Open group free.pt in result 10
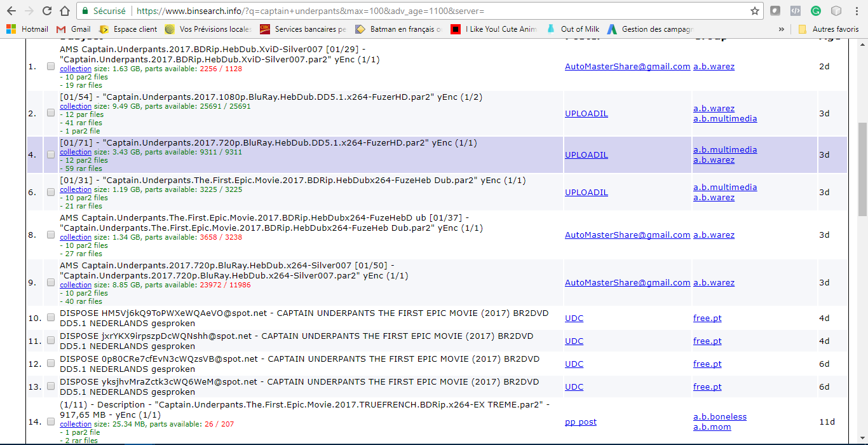The image size is (868, 445). coord(707,318)
